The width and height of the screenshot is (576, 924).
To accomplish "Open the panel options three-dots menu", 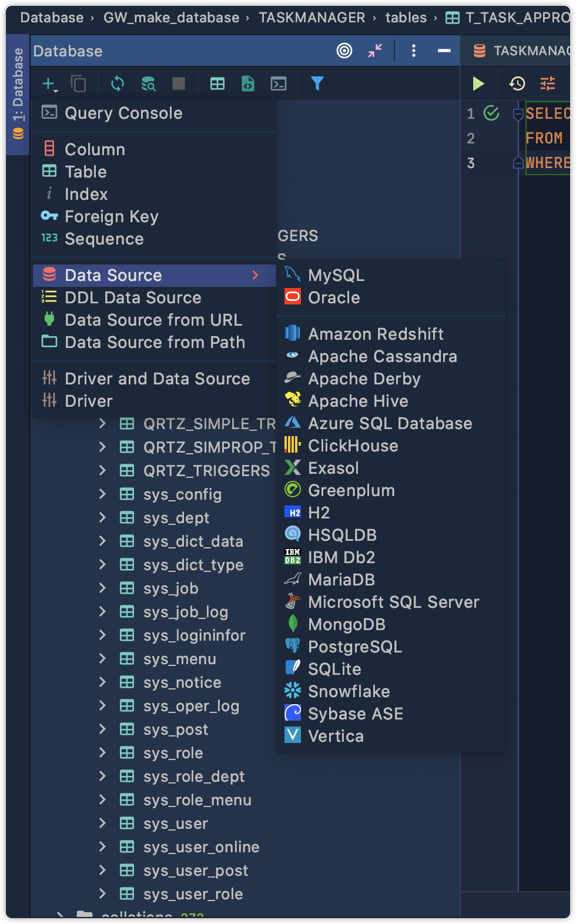I will pyautogui.click(x=414, y=51).
